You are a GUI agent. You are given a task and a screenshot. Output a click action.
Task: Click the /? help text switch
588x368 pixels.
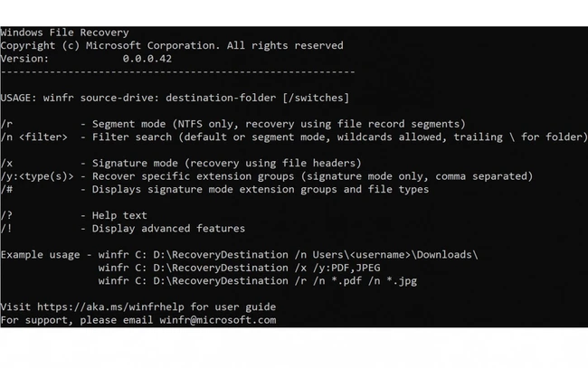coord(6,216)
